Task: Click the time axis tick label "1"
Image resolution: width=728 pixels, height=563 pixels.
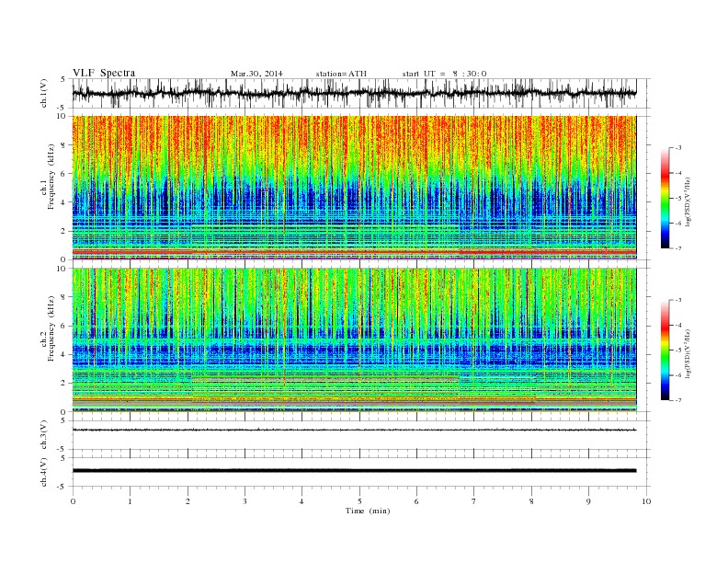Action: pos(130,501)
